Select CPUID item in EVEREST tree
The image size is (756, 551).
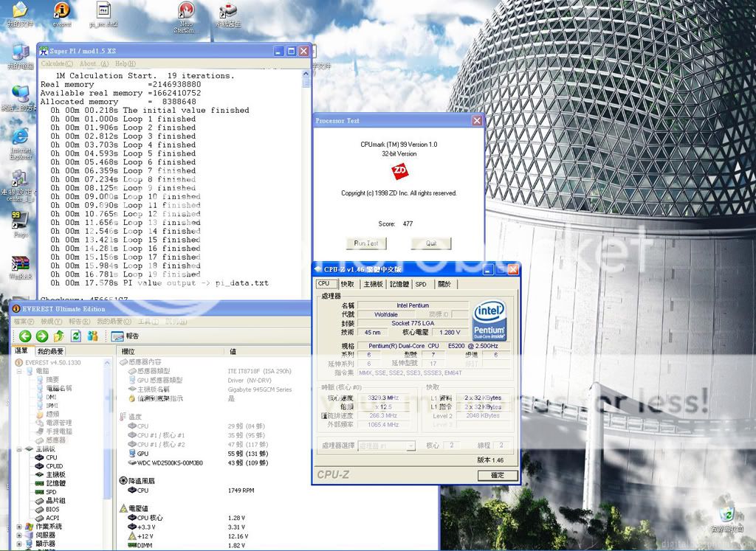coord(49,466)
